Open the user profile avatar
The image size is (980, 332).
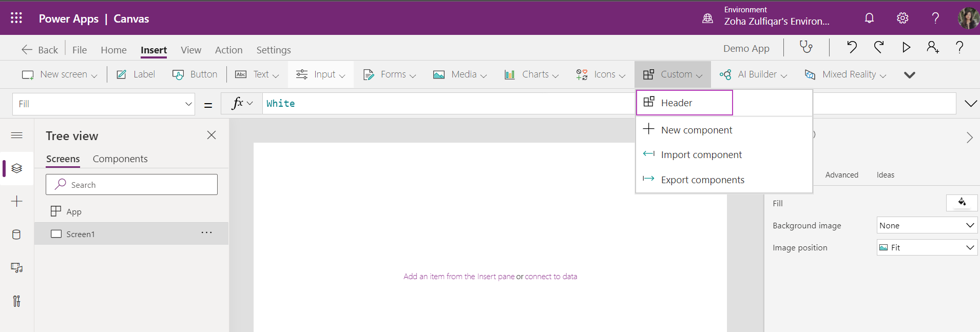pos(968,18)
